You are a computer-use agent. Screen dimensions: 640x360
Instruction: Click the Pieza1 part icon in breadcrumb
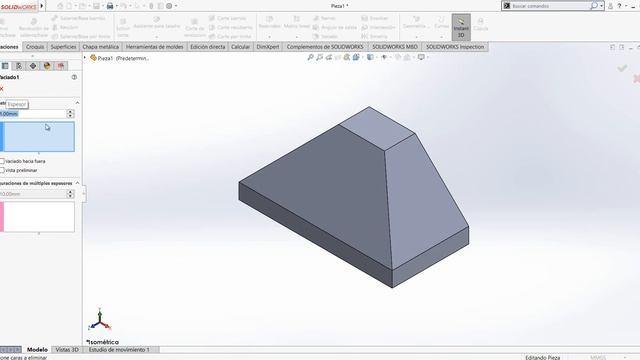(x=93, y=58)
